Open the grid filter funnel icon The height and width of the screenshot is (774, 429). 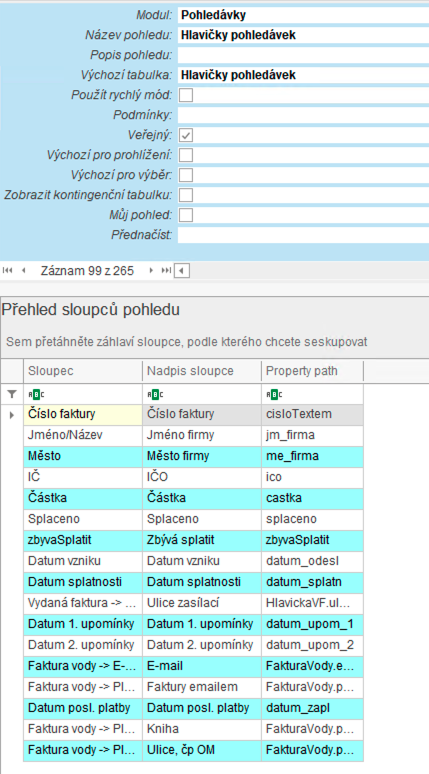pos(12,394)
